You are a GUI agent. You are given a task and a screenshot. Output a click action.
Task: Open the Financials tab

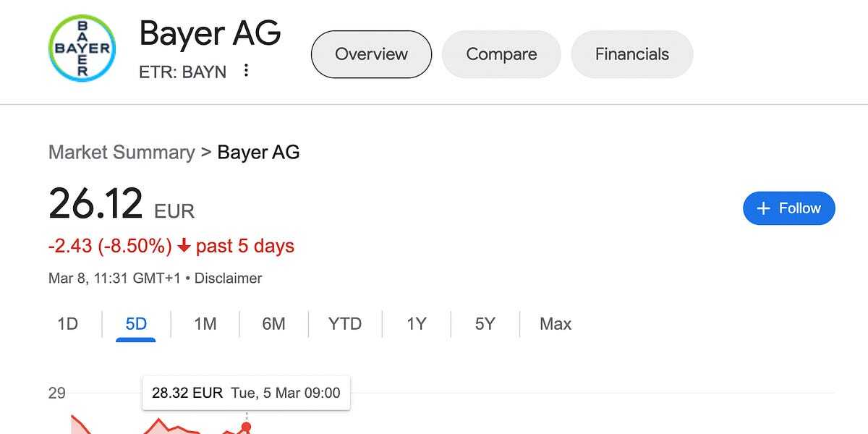coord(632,54)
